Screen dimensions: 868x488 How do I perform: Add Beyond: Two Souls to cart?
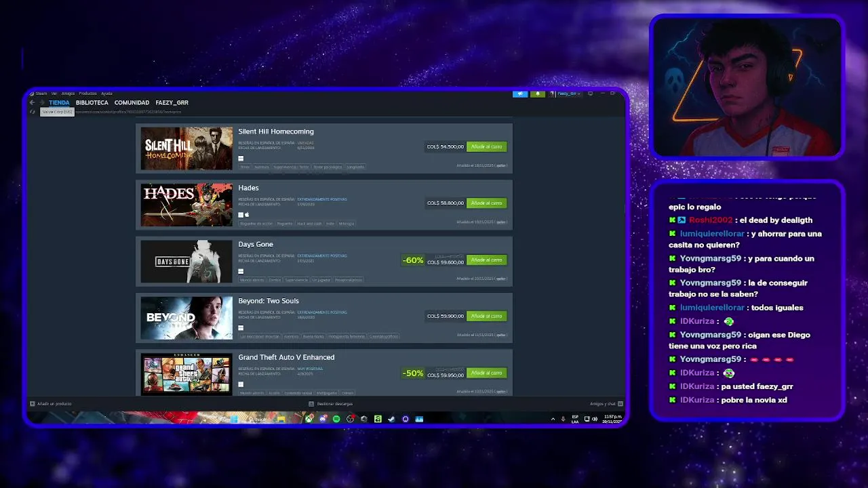486,316
